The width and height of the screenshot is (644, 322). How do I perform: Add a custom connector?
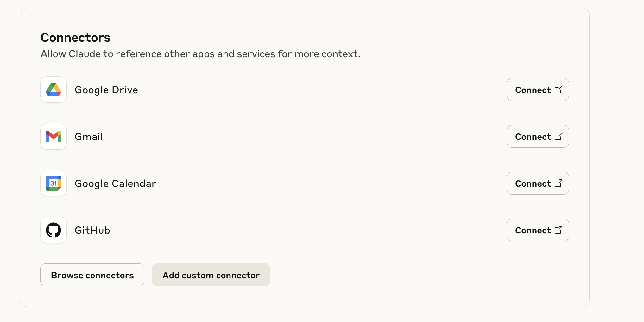click(211, 275)
